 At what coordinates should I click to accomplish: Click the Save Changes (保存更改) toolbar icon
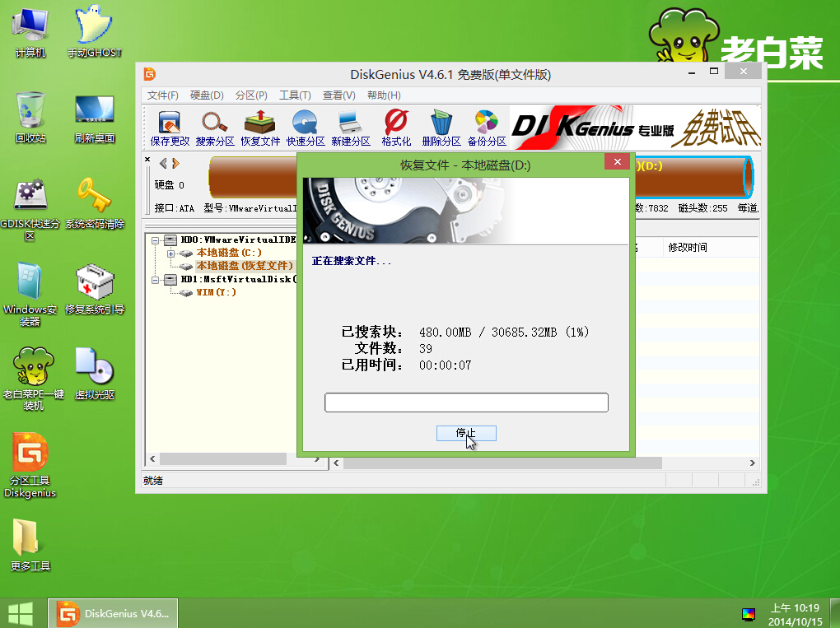(170, 128)
